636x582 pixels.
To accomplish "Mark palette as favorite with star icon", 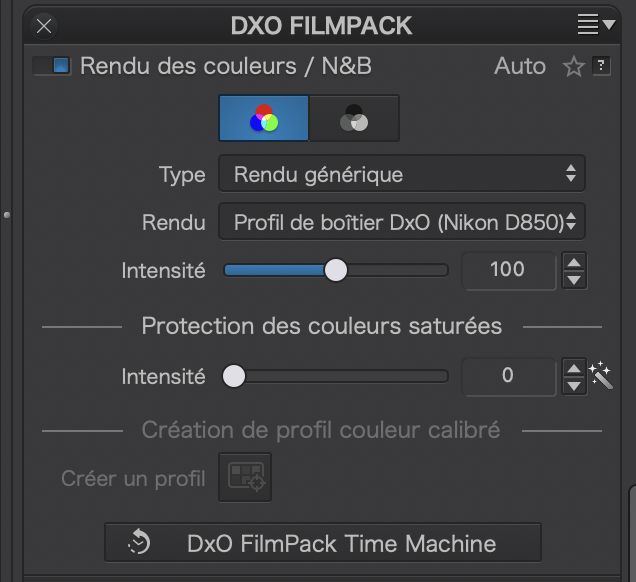I will click(x=574, y=66).
